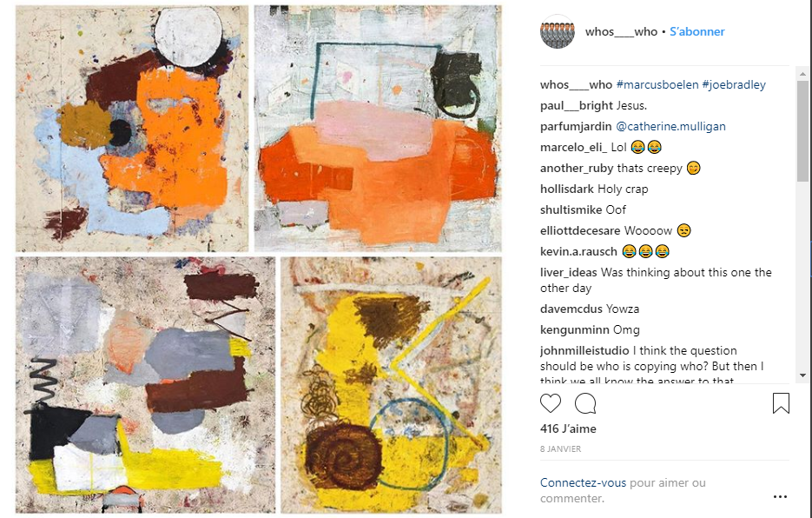Click whos___who username in header

tap(622, 31)
